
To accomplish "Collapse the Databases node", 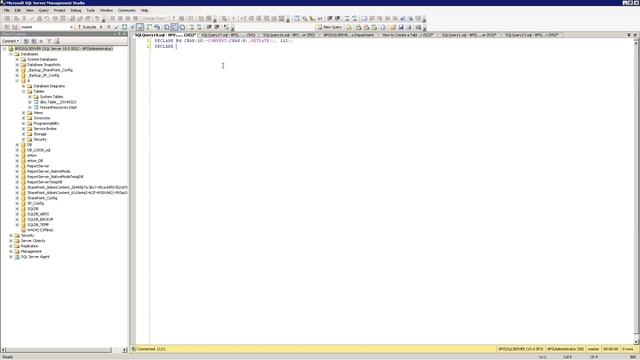I will click(x=11, y=54).
